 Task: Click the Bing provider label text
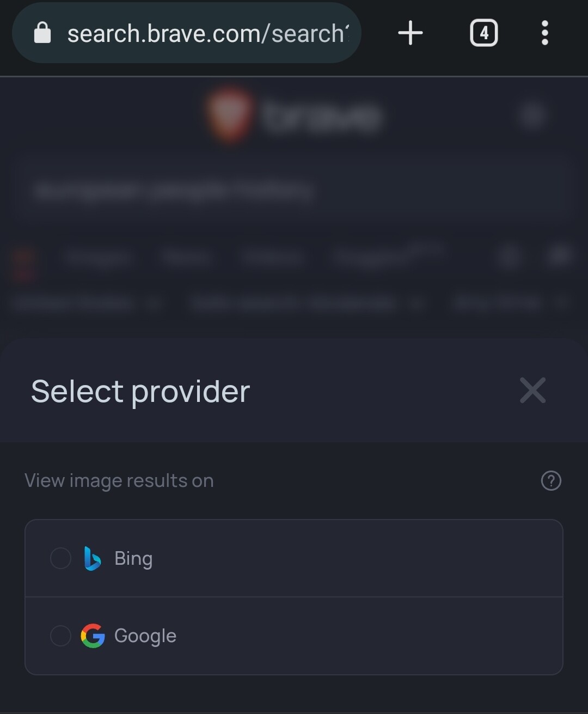coord(133,559)
